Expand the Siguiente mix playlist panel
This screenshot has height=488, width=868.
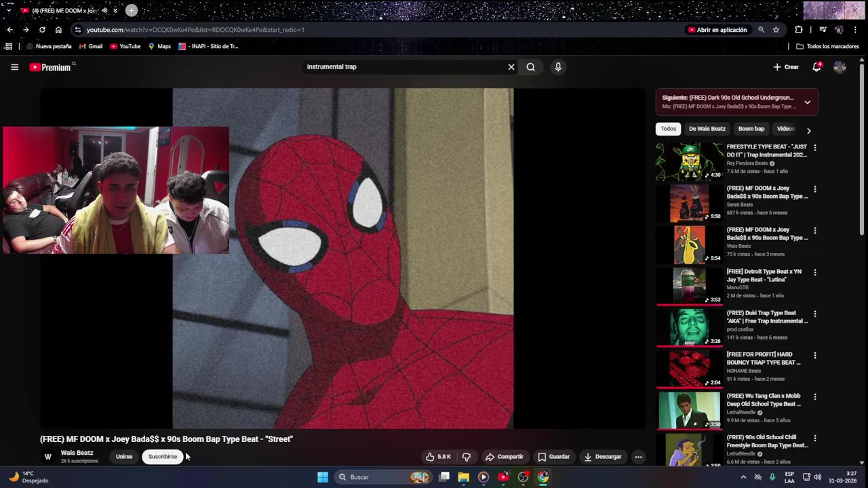(807, 102)
